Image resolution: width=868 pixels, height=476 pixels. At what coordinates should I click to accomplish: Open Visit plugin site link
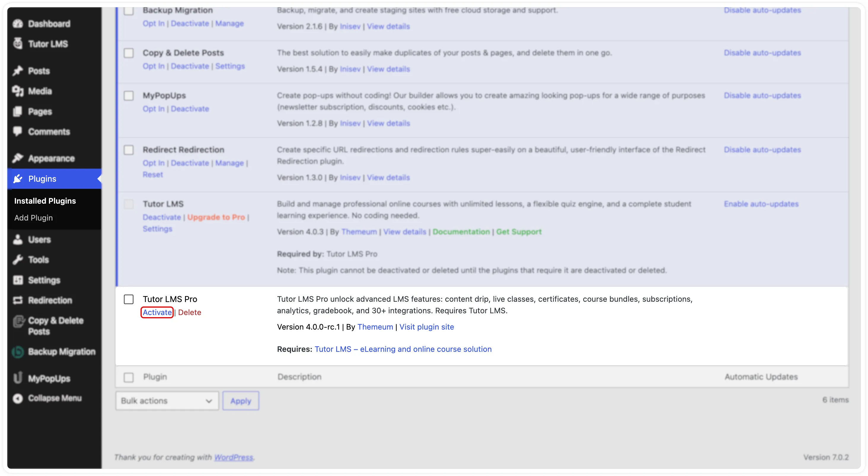click(x=427, y=327)
